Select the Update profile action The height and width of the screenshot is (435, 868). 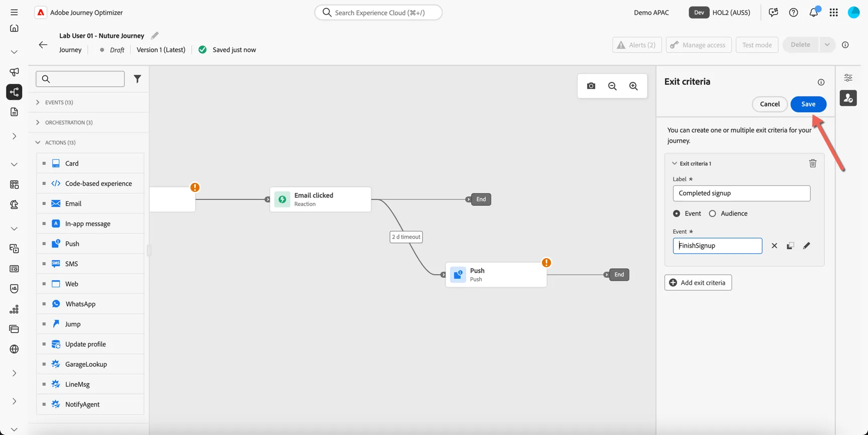pyautogui.click(x=90, y=344)
